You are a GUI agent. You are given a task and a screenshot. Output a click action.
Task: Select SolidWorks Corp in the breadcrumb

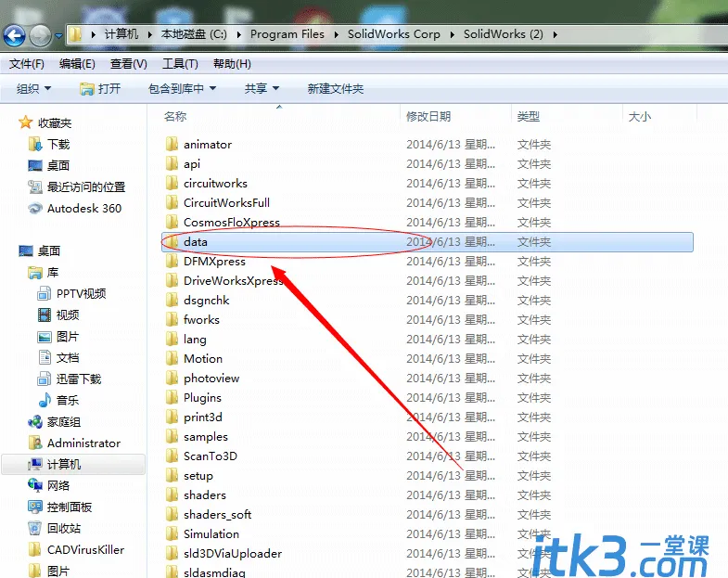point(394,34)
